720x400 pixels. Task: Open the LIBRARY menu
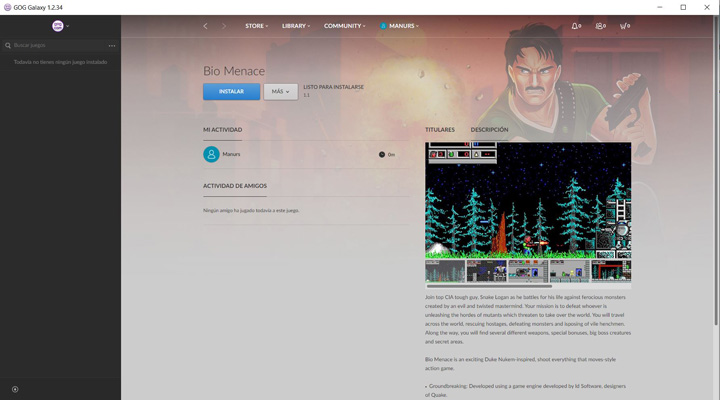pos(296,26)
